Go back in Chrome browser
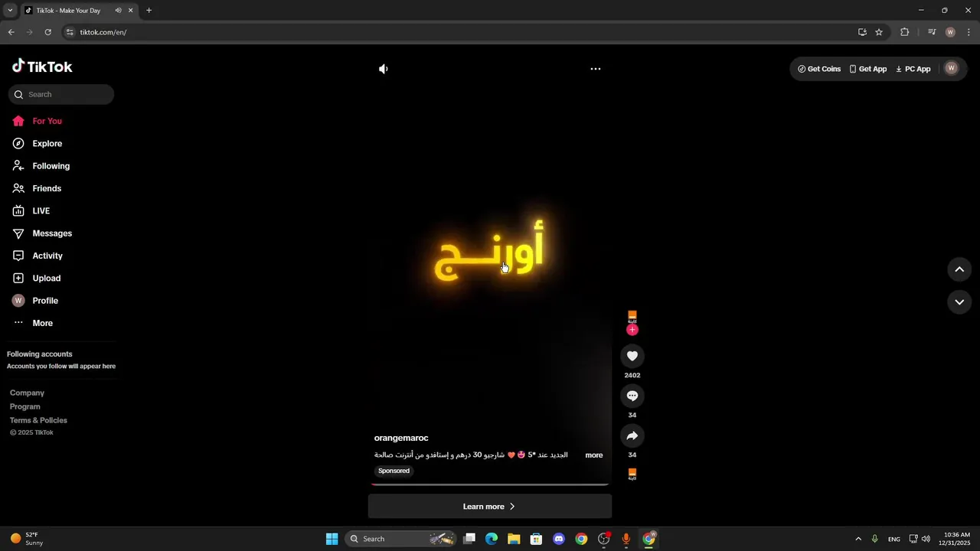 click(x=11, y=32)
